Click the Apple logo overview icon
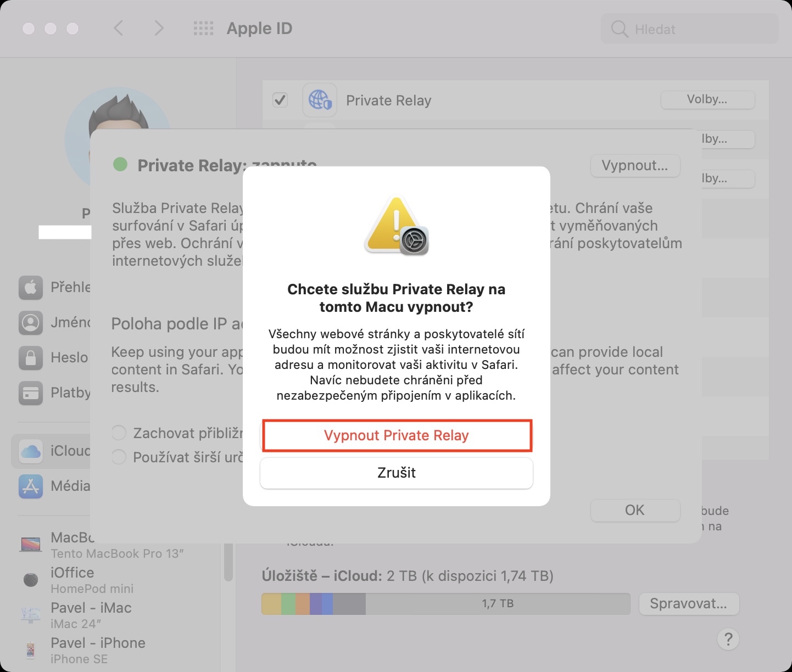Screen dimensions: 792x672 [x=31, y=288]
